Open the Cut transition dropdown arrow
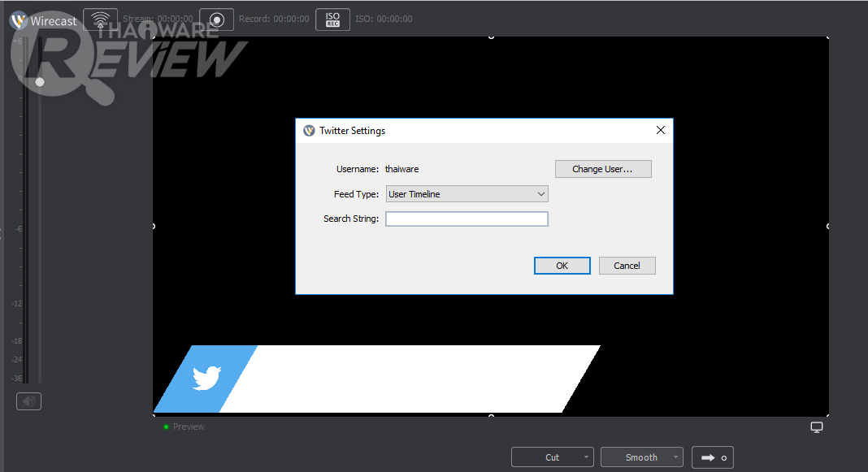Screen dimensions: 868x472 point(586,457)
